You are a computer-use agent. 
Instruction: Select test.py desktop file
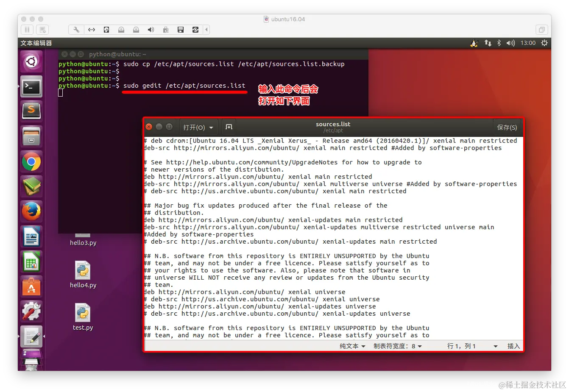[83, 317]
